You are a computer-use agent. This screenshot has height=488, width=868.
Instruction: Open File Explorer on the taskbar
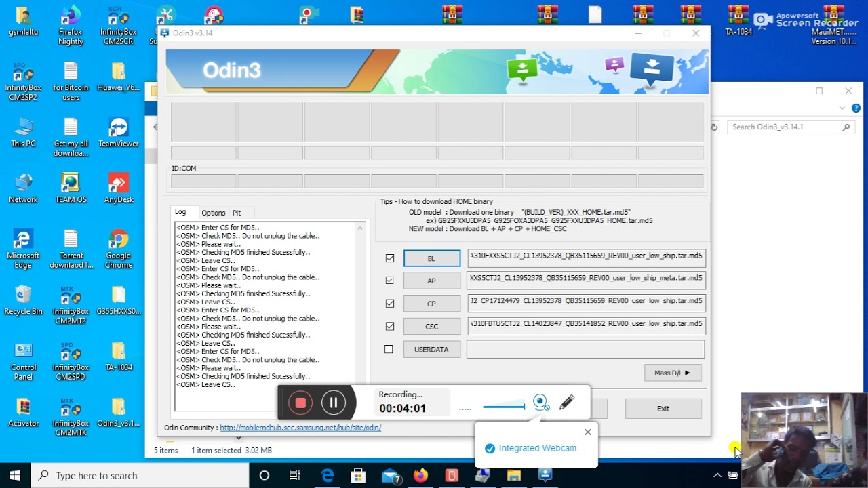(513, 476)
